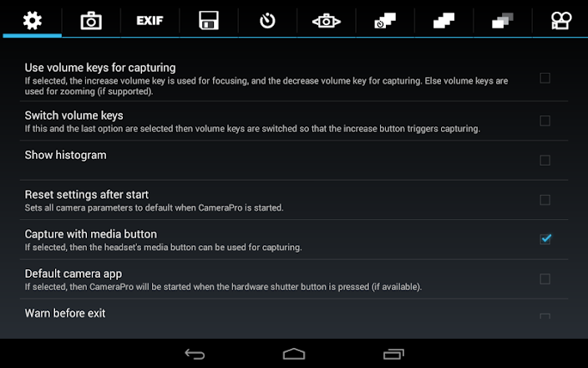Select the floppy disk storage tab
The height and width of the screenshot is (368, 588).
point(209,20)
